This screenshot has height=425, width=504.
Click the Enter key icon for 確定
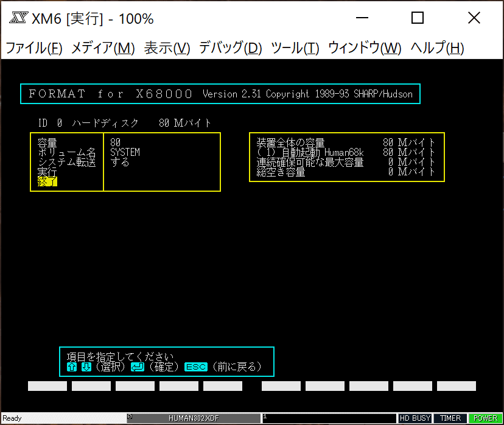point(138,367)
